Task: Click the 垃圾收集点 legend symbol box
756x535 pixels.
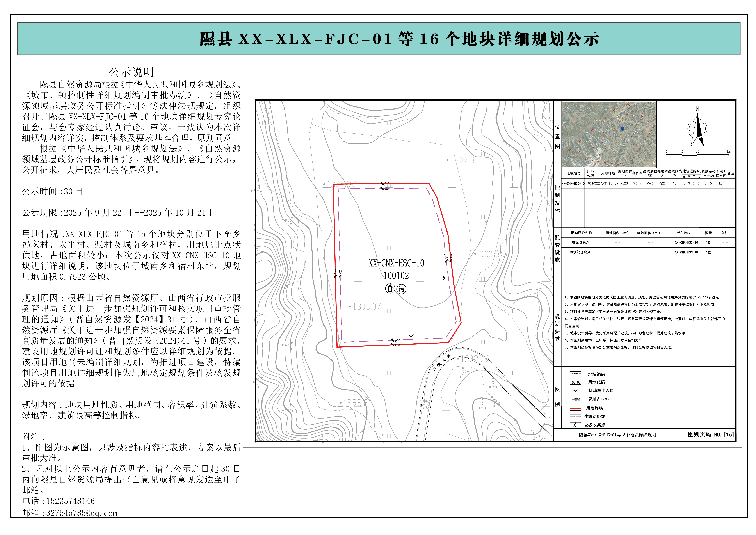Action: coord(575,425)
